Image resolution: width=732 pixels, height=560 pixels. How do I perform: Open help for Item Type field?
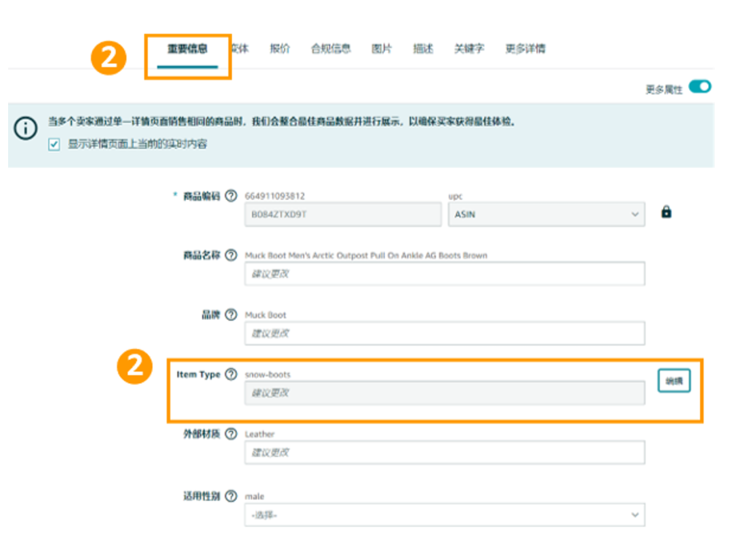point(230,374)
